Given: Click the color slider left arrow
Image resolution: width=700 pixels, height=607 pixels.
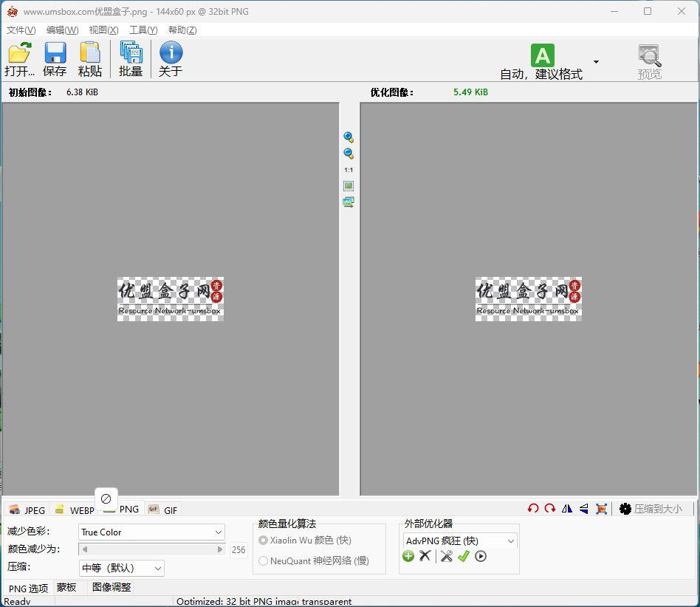Looking at the screenshot, I should [x=84, y=549].
